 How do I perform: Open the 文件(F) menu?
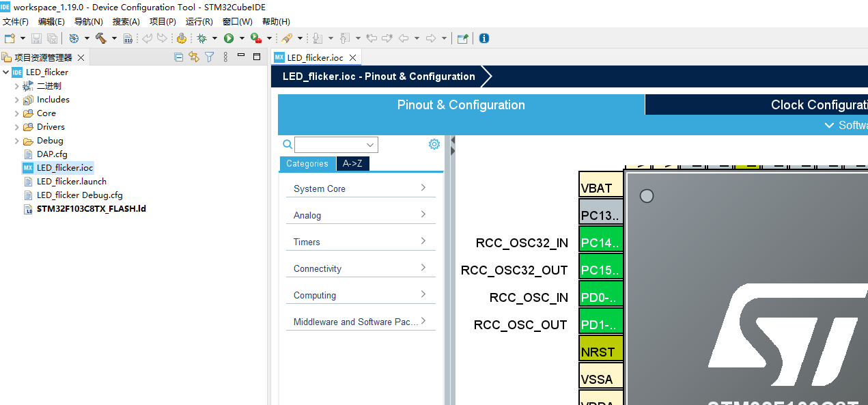click(16, 22)
